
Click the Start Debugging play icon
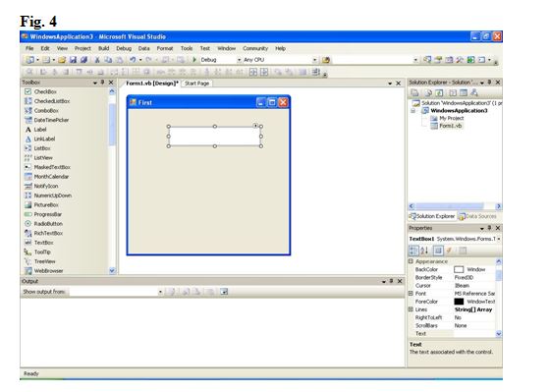pos(194,60)
